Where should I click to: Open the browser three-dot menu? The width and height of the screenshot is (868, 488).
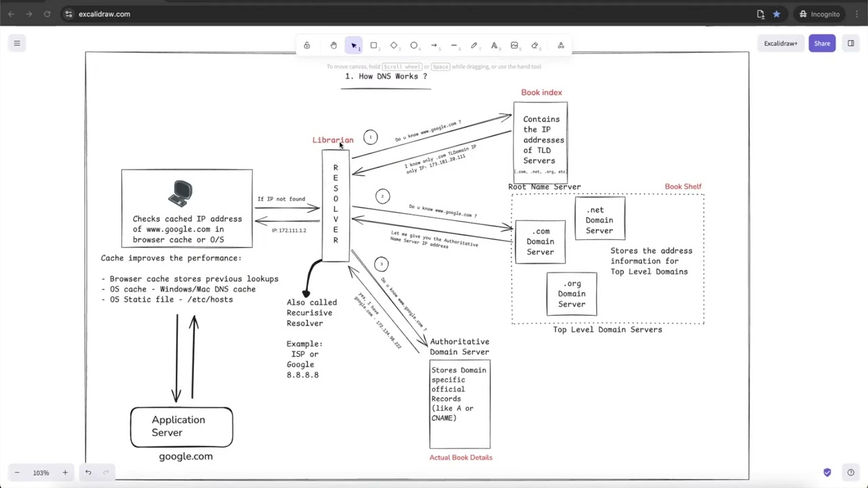pyautogui.click(x=856, y=14)
